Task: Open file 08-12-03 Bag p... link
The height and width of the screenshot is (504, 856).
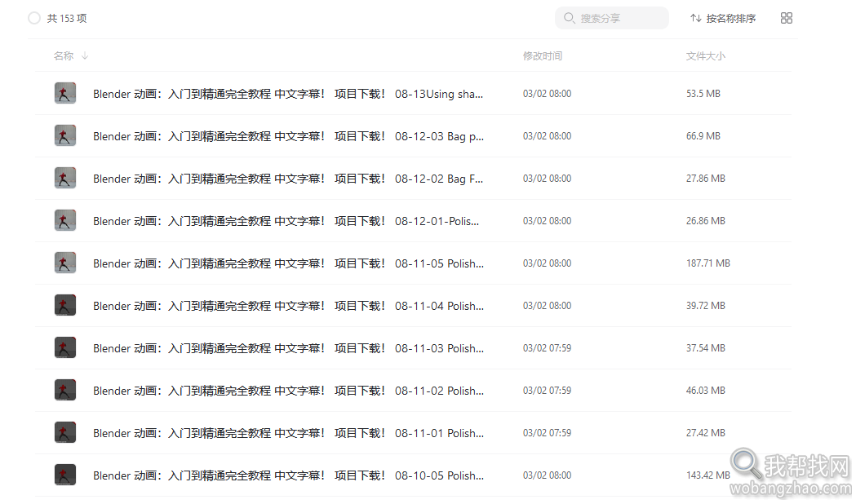Action: (288, 136)
